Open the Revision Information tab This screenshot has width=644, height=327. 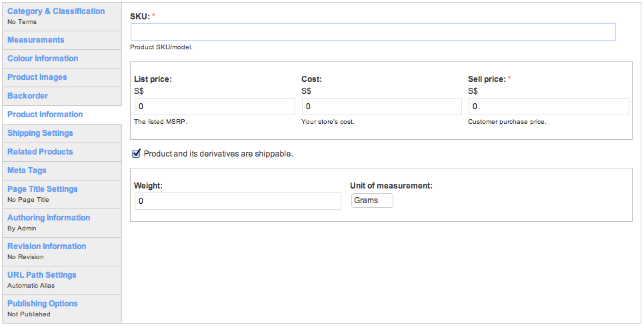coord(61,252)
